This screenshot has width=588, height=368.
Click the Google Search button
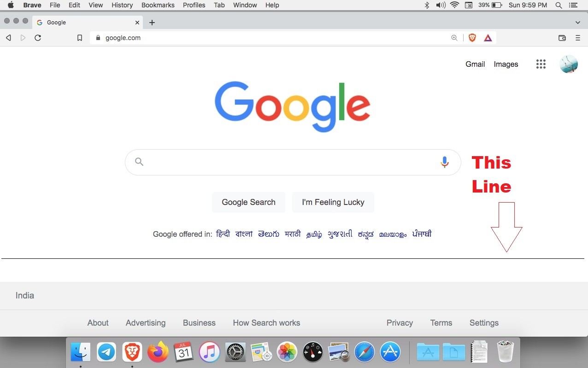tap(248, 202)
